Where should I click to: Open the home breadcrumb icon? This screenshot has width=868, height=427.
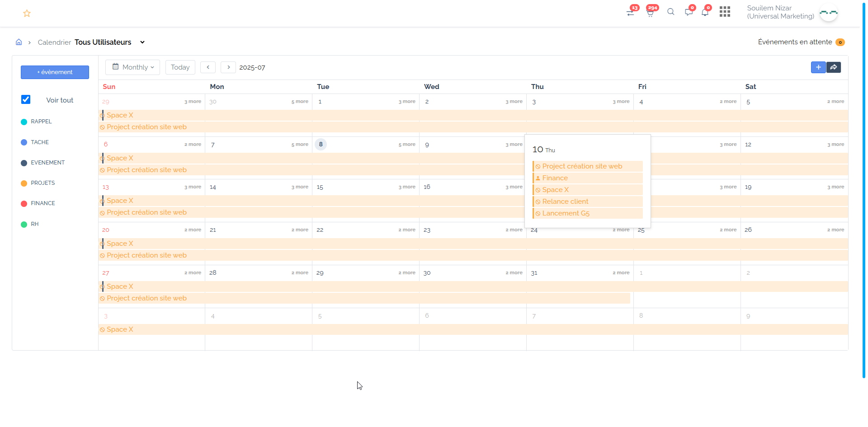(x=19, y=42)
